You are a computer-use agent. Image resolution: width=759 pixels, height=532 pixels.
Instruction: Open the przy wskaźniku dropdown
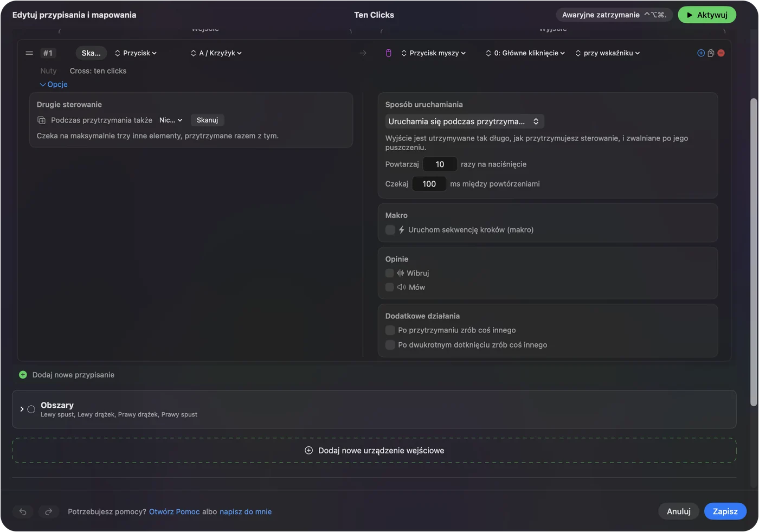pyautogui.click(x=607, y=53)
